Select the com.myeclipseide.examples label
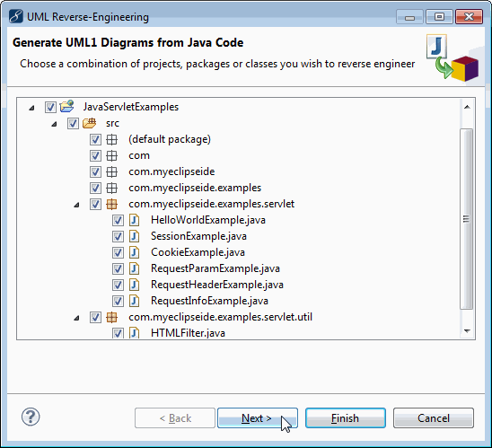This screenshot has height=448, width=492. [x=195, y=188]
